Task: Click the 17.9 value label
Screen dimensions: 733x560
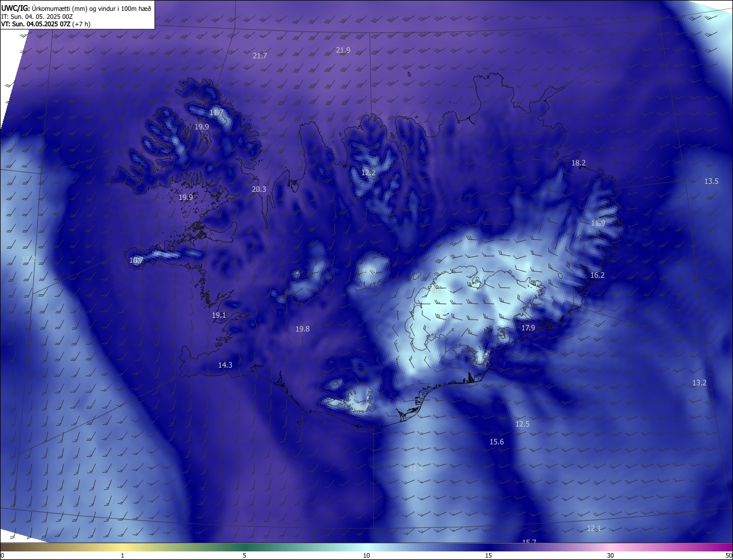Action: click(528, 328)
